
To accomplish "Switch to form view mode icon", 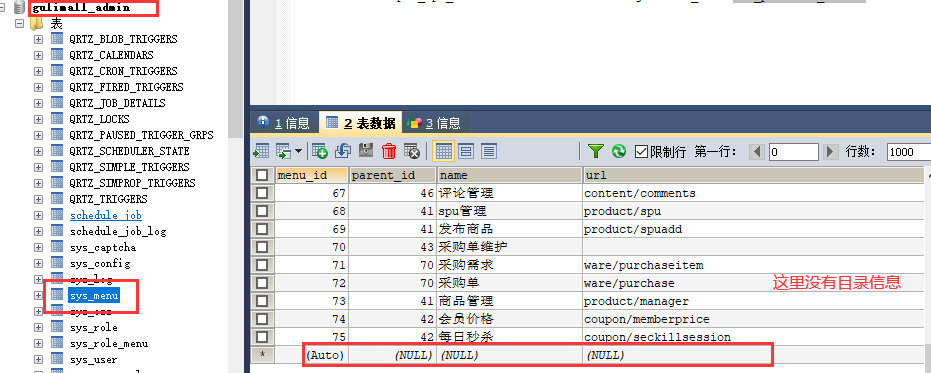I will click(x=466, y=151).
